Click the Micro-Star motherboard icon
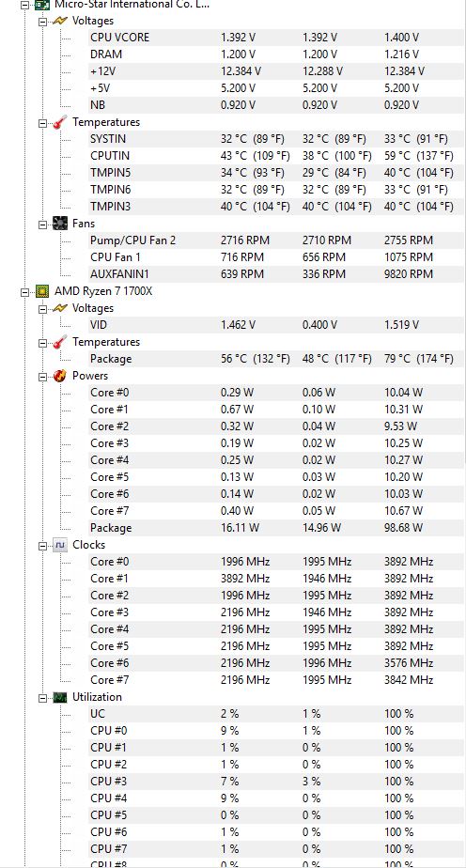The image size is (466, 868). click(x=41, y=5)
